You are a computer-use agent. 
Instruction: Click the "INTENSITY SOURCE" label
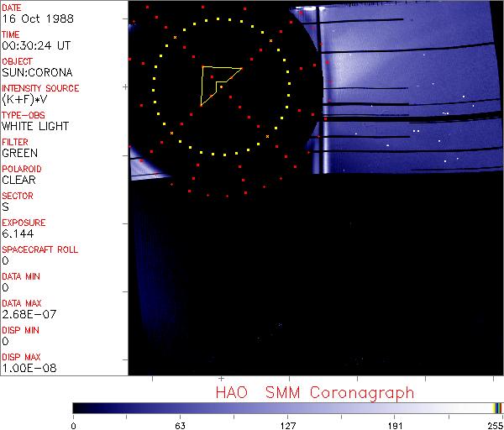pos(40,88)
